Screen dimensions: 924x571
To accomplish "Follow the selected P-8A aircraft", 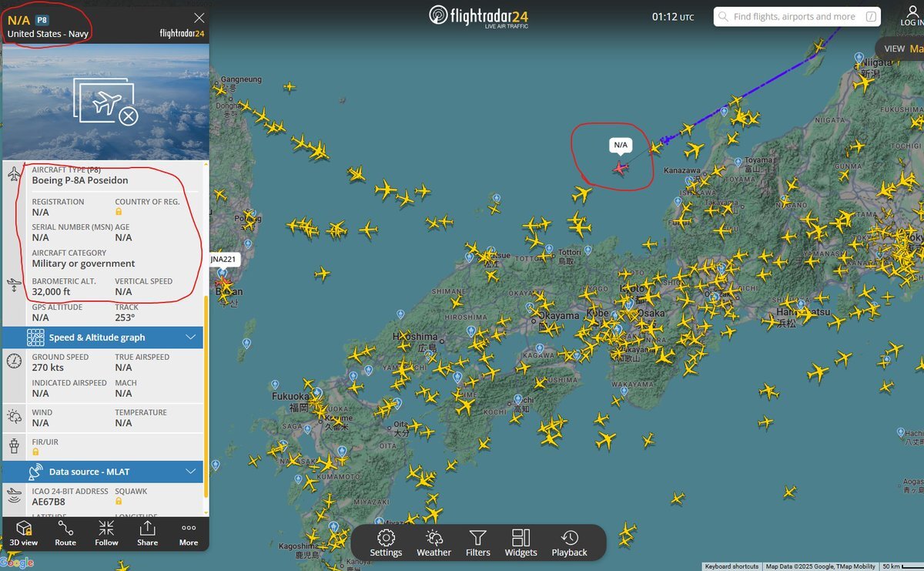I will tap(106, 532).
